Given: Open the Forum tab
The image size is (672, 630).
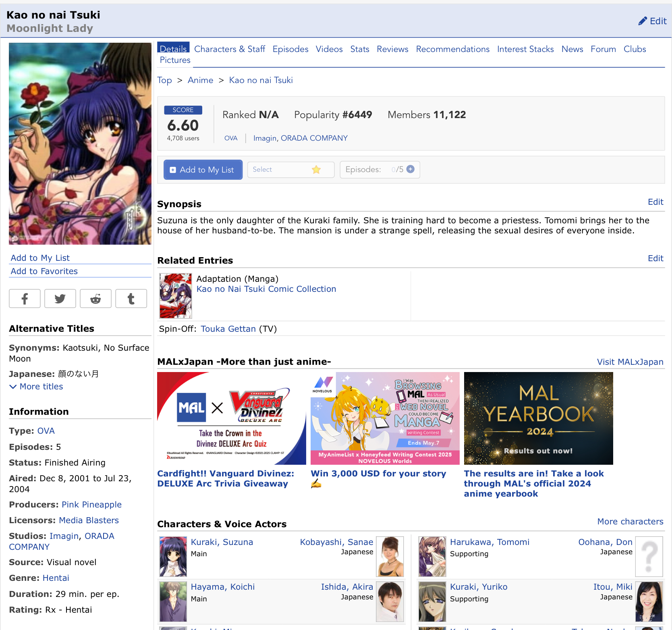Looking at the screenshot, I should [603, 49].
